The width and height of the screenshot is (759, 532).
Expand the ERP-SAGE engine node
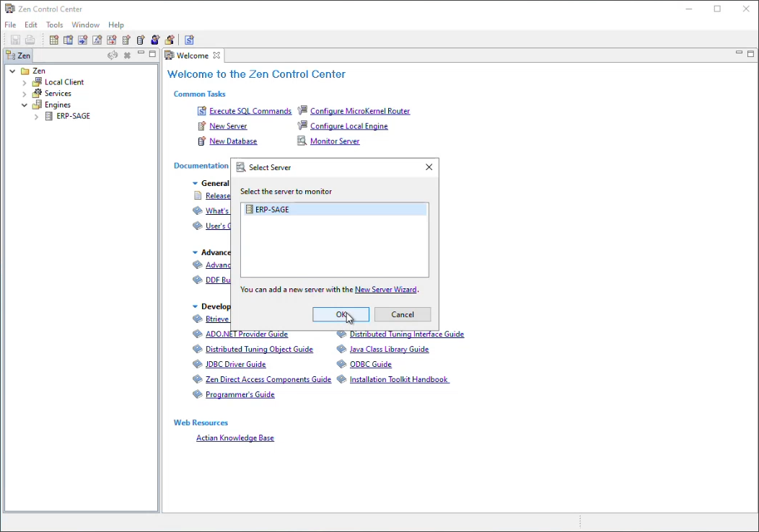coord(36,117)
